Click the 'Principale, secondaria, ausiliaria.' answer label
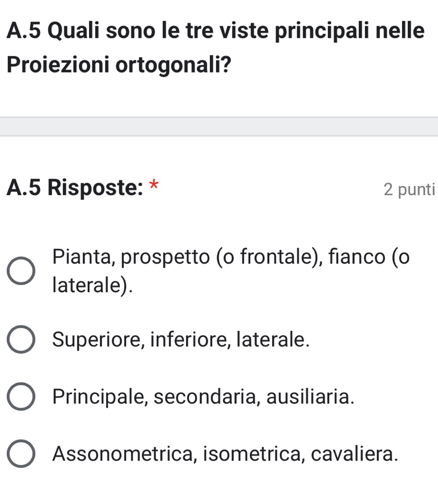 [x=204, y=397]
